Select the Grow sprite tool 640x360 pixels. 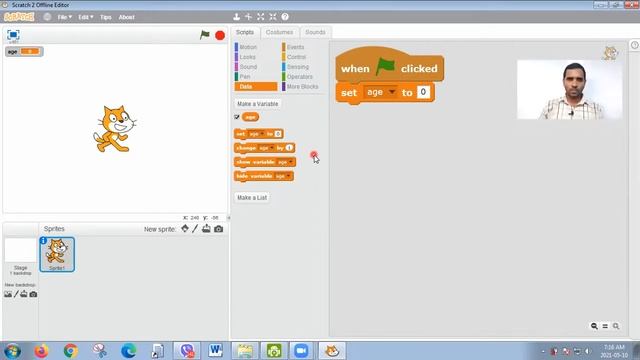[260, 17]
